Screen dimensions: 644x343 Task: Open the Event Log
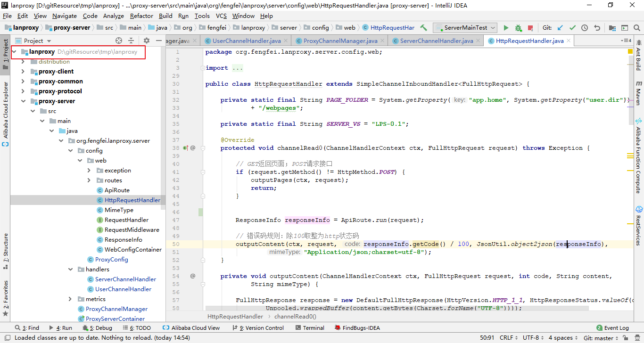612,328
